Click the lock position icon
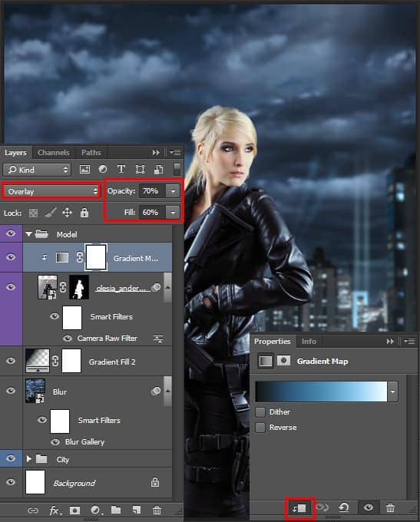 pos(67,213)
